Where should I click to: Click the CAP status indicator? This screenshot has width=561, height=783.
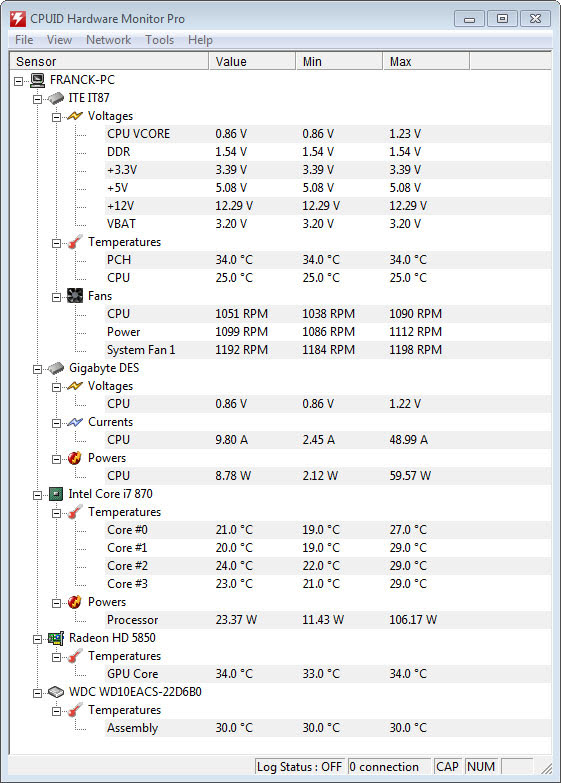447,767
